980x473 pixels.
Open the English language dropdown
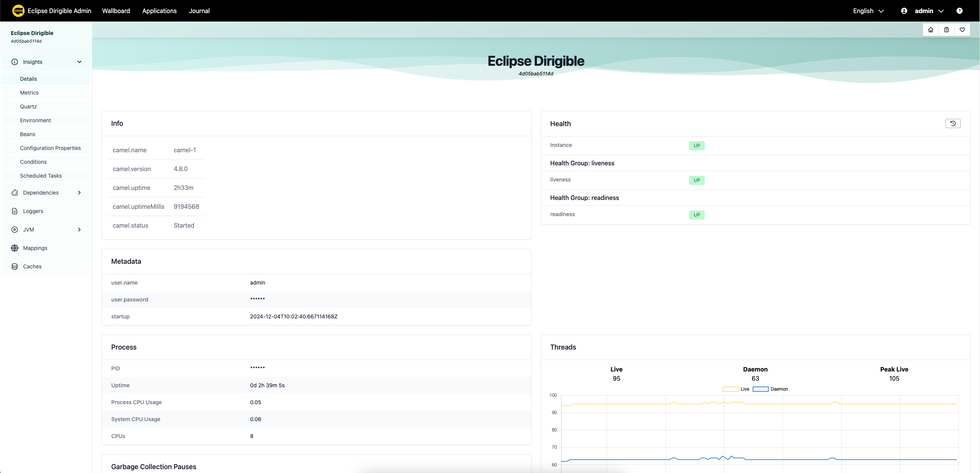(x=868, y=11)
